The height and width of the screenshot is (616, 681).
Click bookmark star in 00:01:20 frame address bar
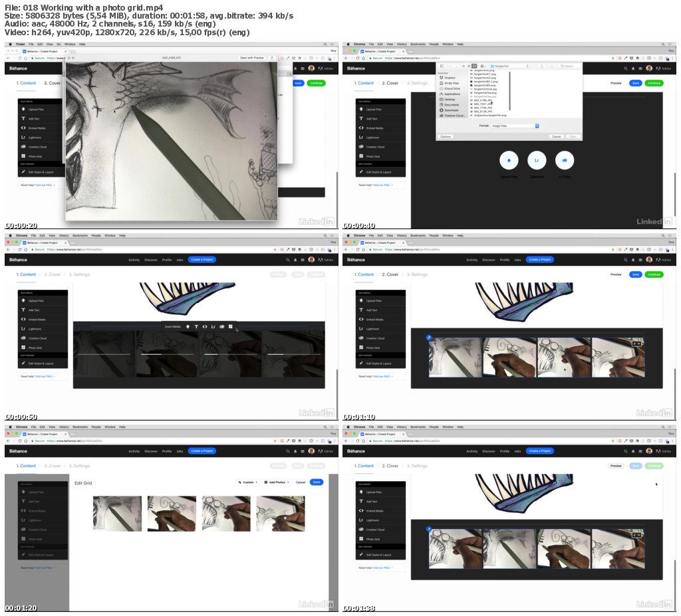[275, 441]
